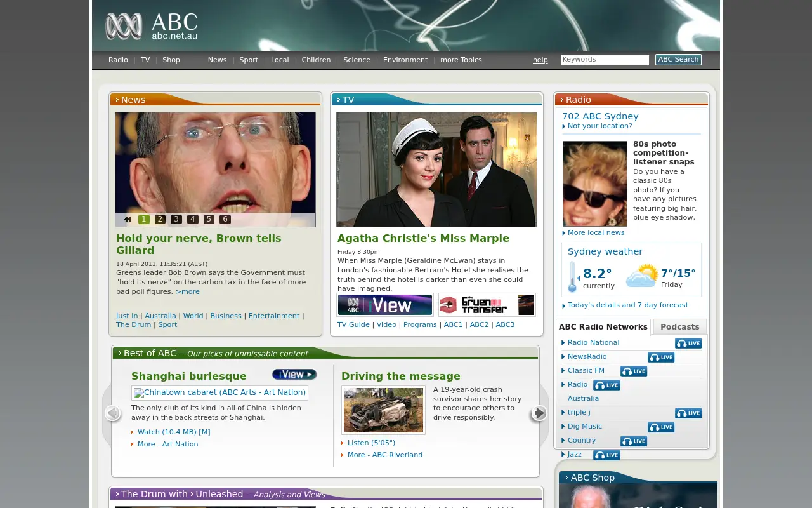Listen live to NewsRadio
The image size is (812, 508).
[661, 358]
